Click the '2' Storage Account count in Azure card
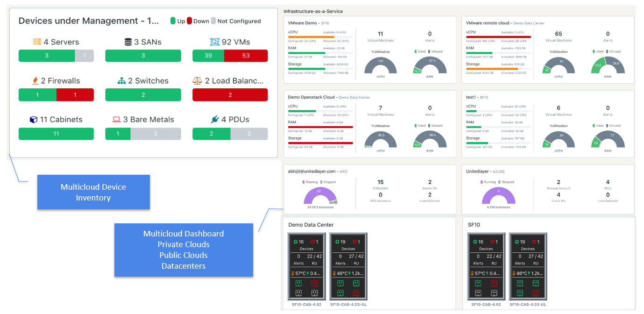This screenshot has width=644, height=314. pyautogui.click(x=559, y=182)
